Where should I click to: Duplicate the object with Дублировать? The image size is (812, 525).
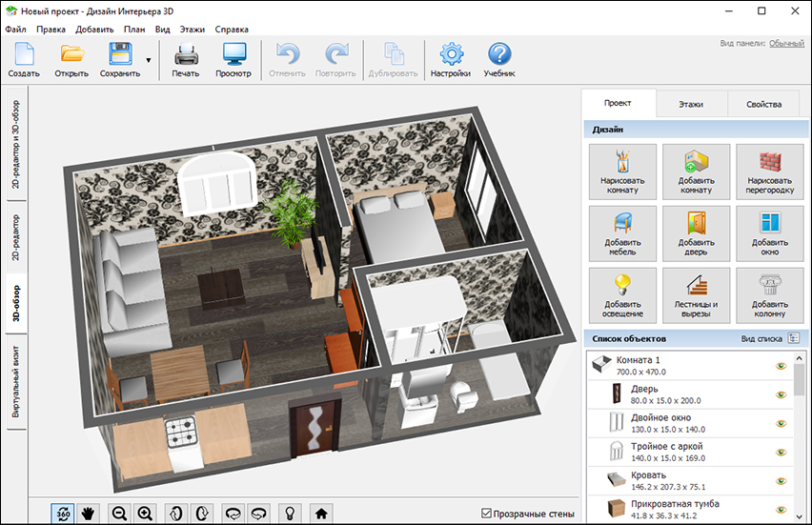tap(394, 59)
